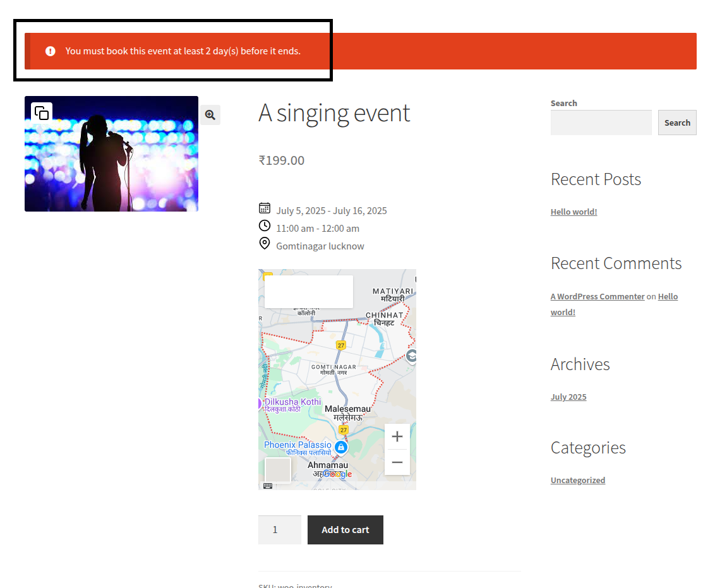The width and height of the screenshot is (727, 588).
Task: Open the Uncategorized category link
Action: click(578, 481)
